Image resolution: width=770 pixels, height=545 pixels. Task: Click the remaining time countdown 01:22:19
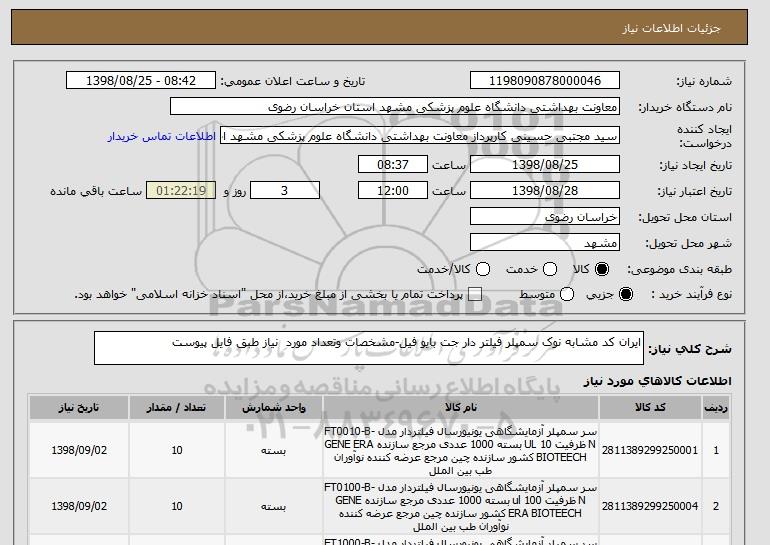pos(181,191)
